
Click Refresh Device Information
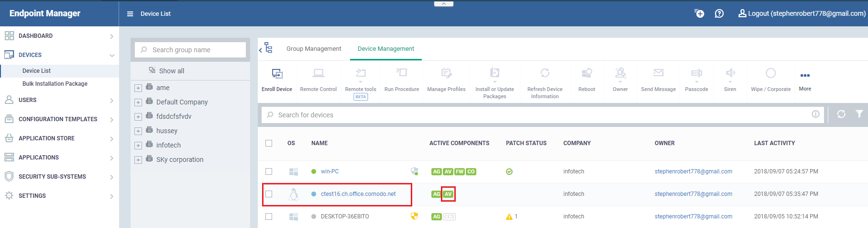[x=545, y=83]
